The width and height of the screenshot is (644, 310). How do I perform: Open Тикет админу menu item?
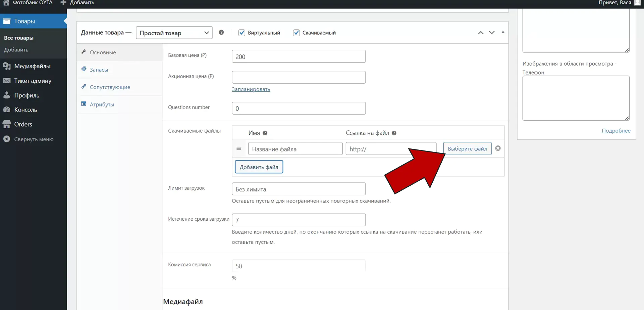click(x=34, y=81)
